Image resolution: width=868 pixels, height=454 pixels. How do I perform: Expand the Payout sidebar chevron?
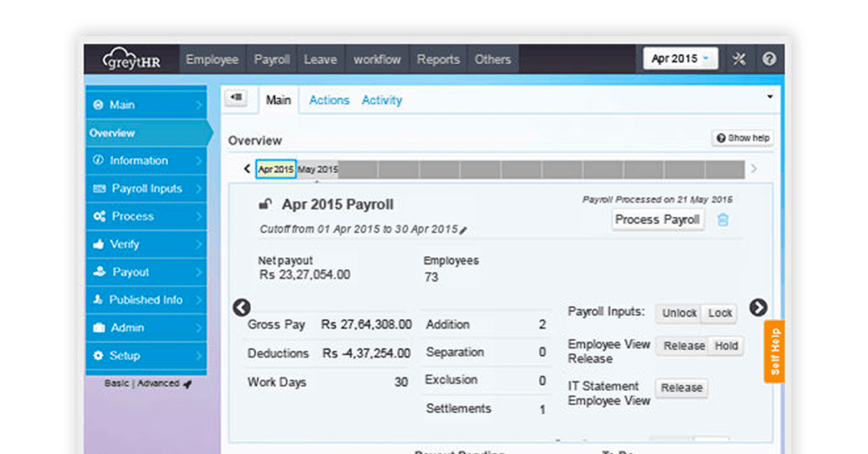coord(198,272)
